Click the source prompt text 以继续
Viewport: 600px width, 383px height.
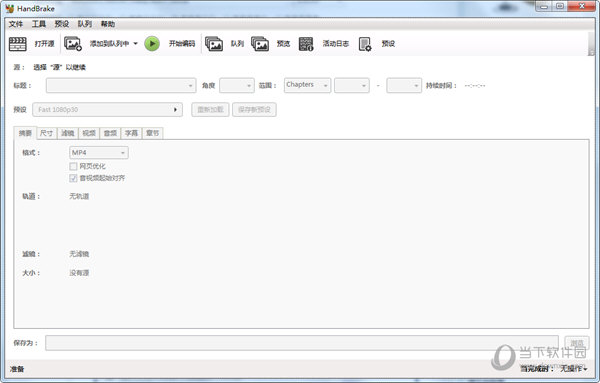click(x=75, y=67)
